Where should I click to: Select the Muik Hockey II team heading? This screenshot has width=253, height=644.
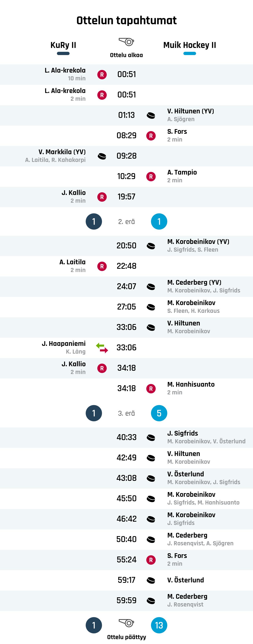(x=189, y=45)
